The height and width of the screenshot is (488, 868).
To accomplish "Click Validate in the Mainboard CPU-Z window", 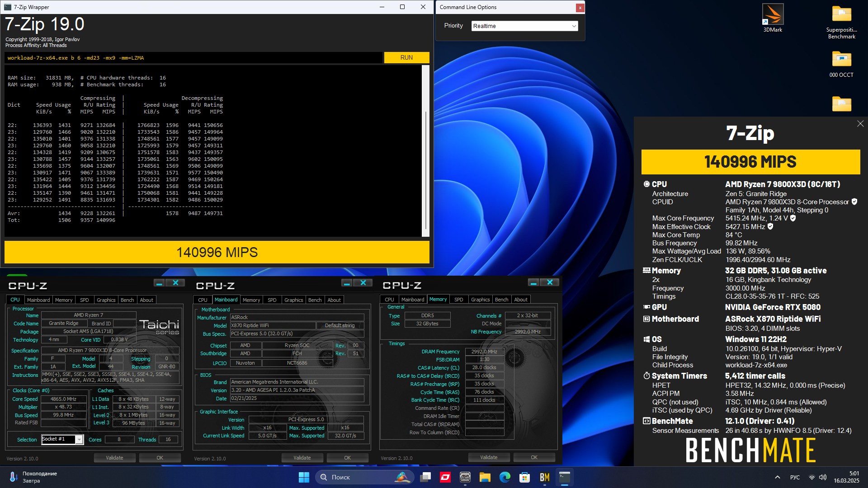I will tap(302, 458).
